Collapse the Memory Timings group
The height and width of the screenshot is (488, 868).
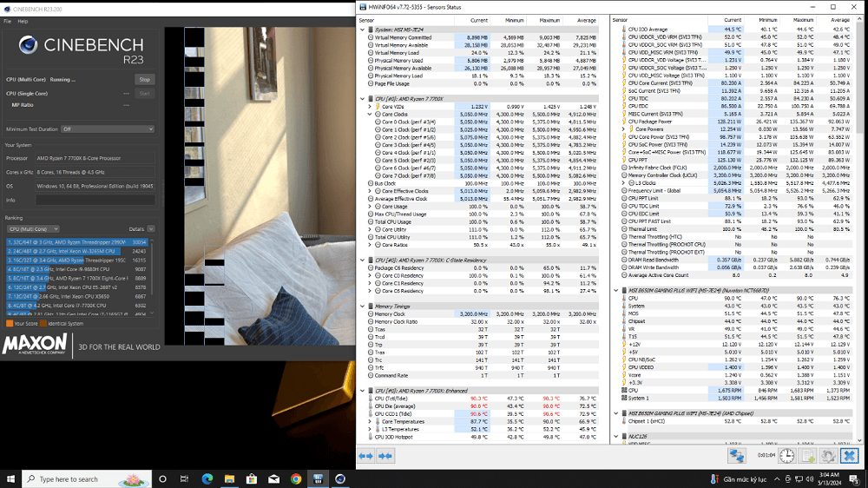point(363,307)
